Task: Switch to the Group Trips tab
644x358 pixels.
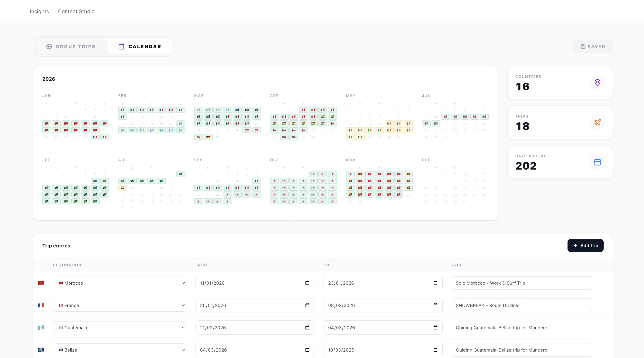Action: click(75, 46)
